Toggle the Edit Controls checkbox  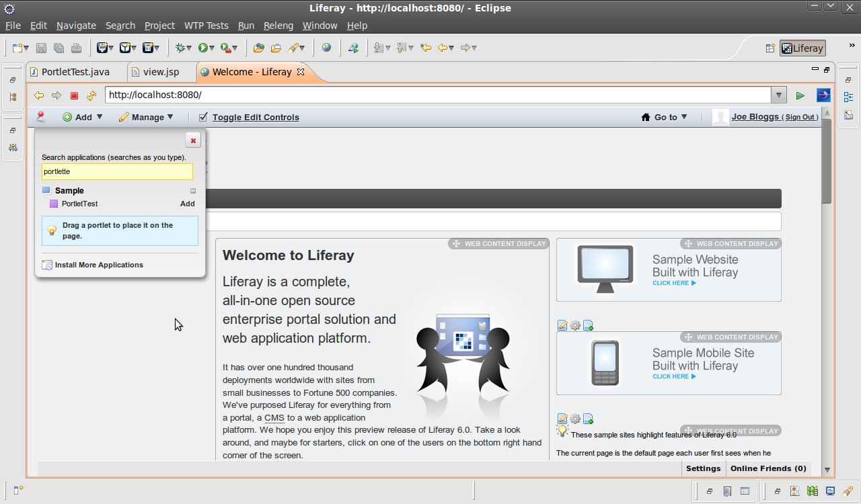(203, 117)
